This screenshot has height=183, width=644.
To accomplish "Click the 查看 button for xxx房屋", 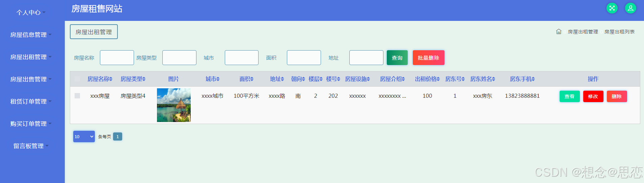I will click(x=570, y=96).
